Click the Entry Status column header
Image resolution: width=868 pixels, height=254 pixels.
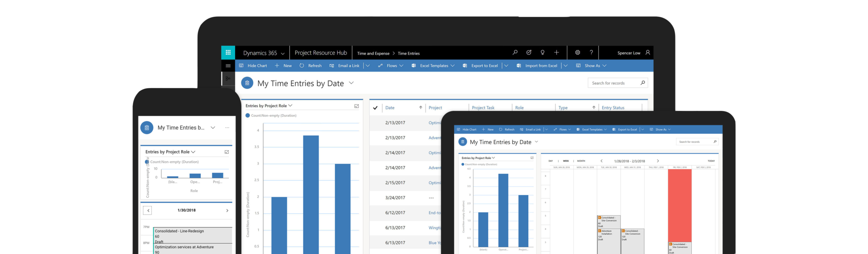pyautogui.click(x=613, y=108)
